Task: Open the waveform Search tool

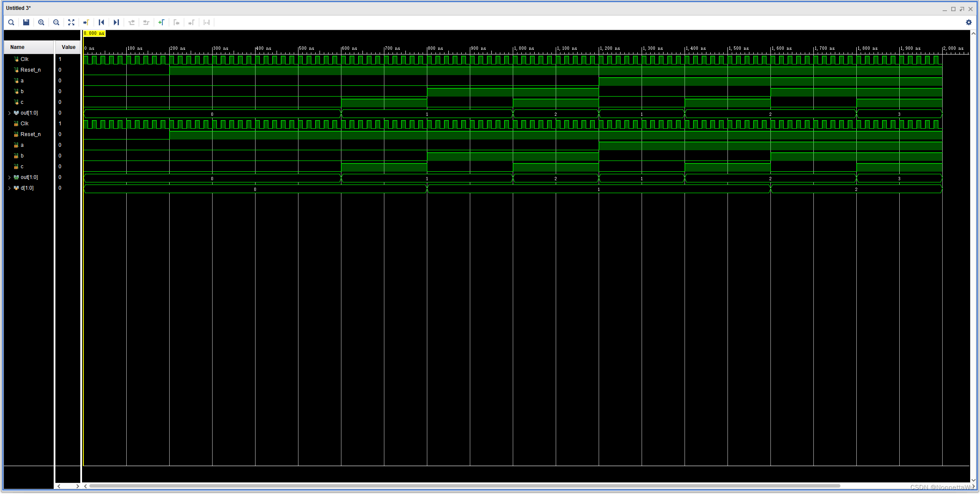Action: 11,22
